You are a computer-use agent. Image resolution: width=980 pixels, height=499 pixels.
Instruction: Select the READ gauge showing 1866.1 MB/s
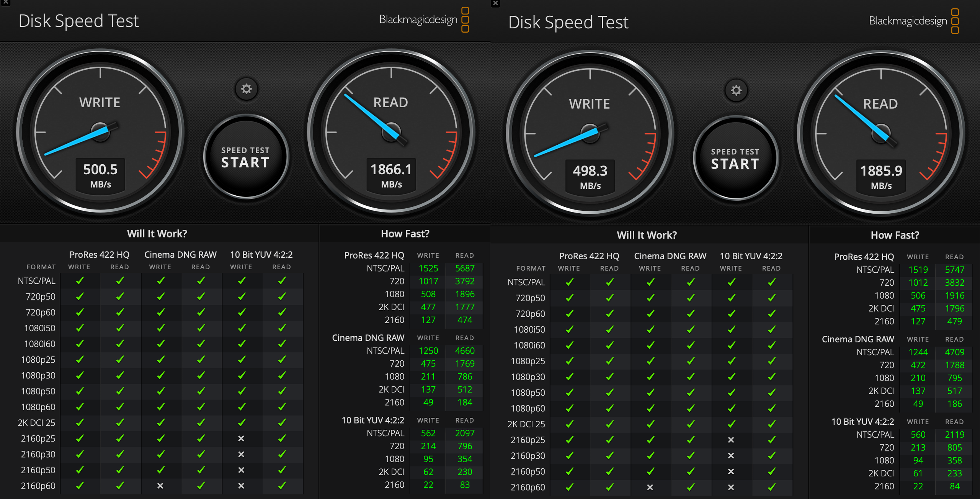coord(391,131)
